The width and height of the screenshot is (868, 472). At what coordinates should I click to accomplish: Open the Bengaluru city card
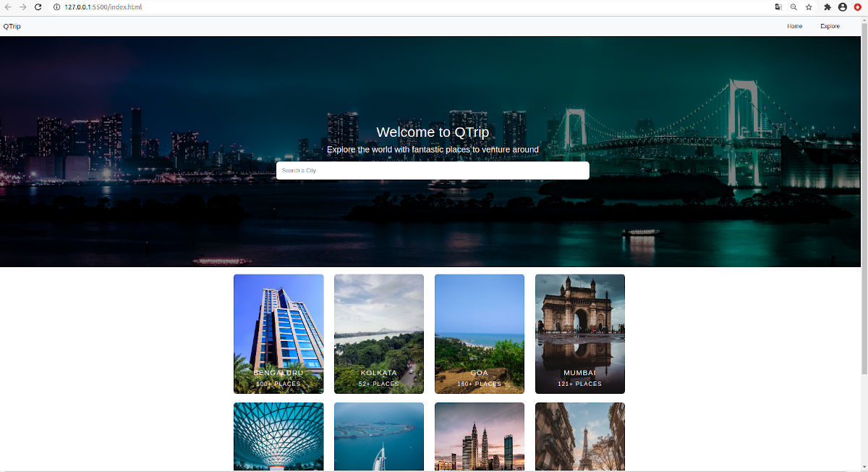[x=278, y=334]
